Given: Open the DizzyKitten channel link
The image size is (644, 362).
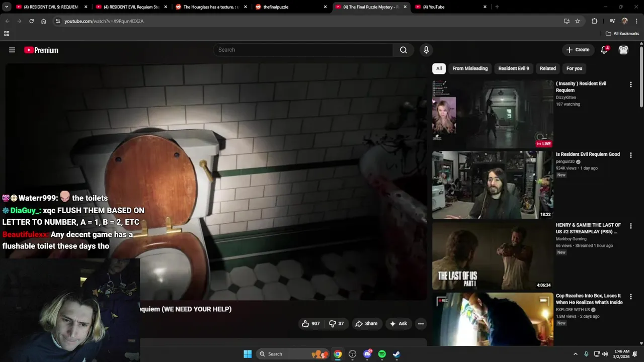Looking at the screenshot, I should [566, 98].
